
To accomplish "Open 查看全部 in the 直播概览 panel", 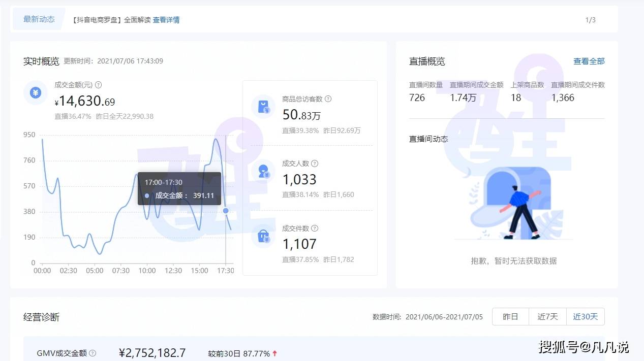I will [x=589, y=61].
